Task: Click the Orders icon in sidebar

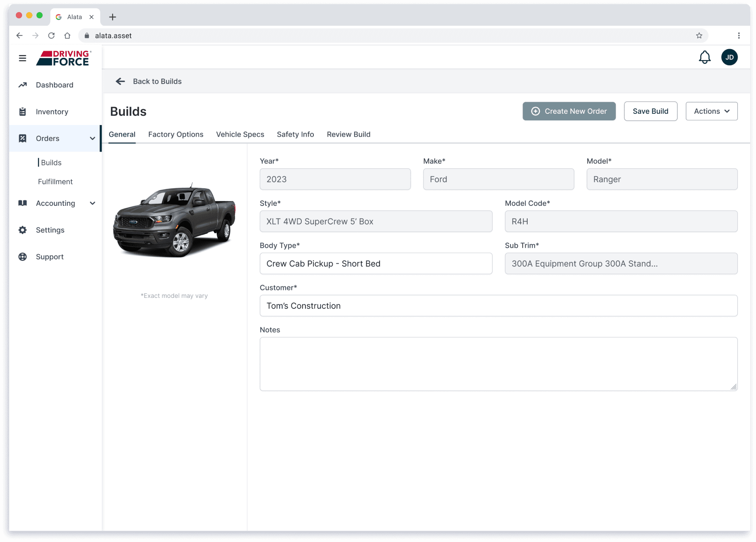Action: 23,138
